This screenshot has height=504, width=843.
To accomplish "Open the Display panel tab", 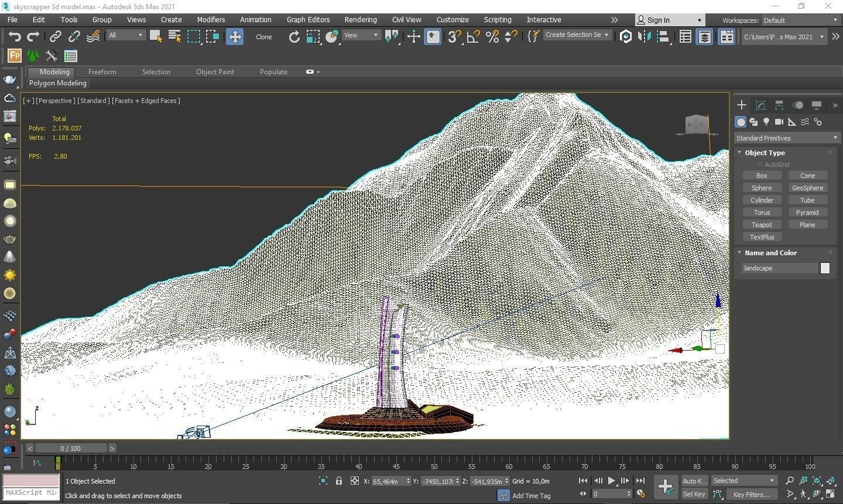I will pos(817,105).
